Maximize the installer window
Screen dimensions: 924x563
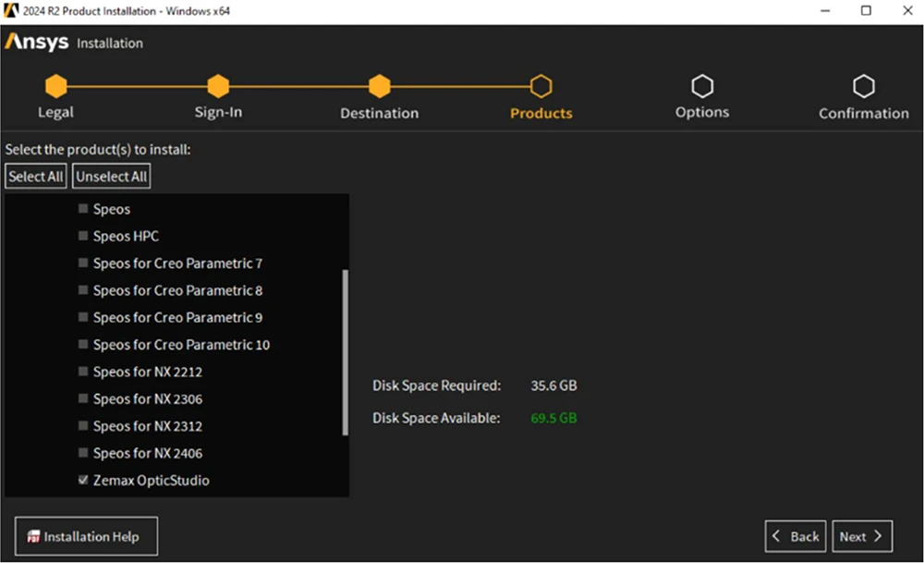click(x=867, y=10)
